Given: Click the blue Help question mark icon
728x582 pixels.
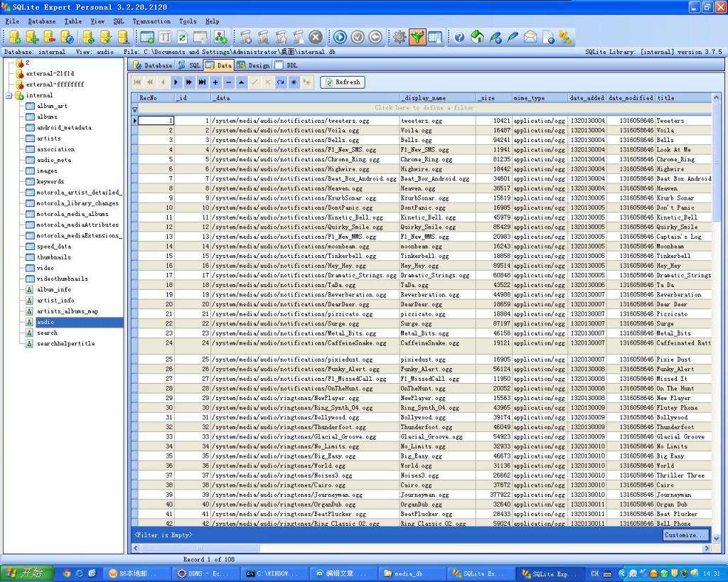Looking at the screenshot, I should 459,38.
